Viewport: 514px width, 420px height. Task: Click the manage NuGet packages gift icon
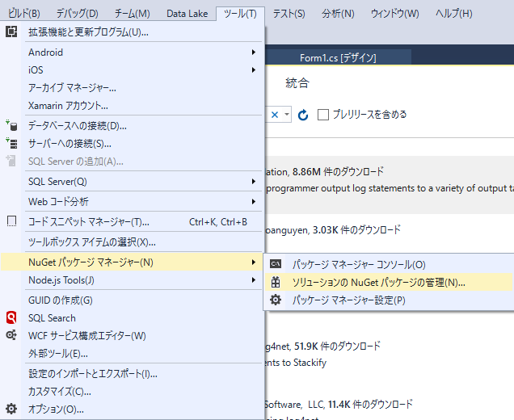pos(276,282)
